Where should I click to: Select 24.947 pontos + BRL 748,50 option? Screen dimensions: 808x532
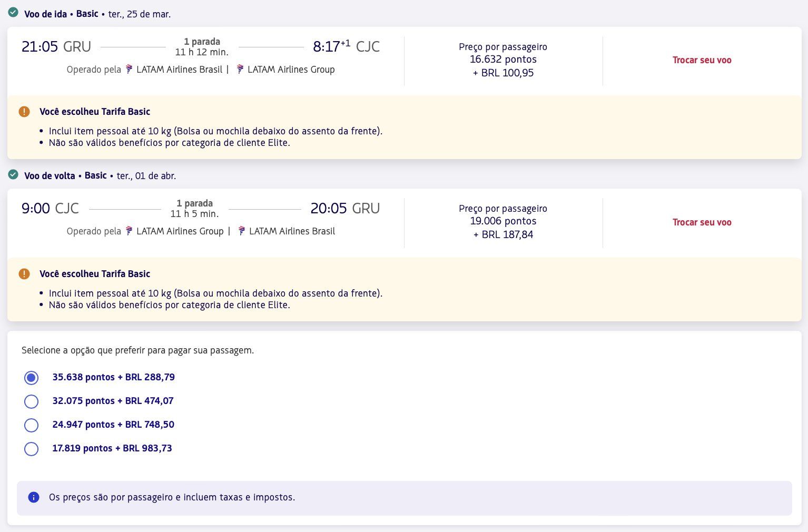tap(32, 425)
